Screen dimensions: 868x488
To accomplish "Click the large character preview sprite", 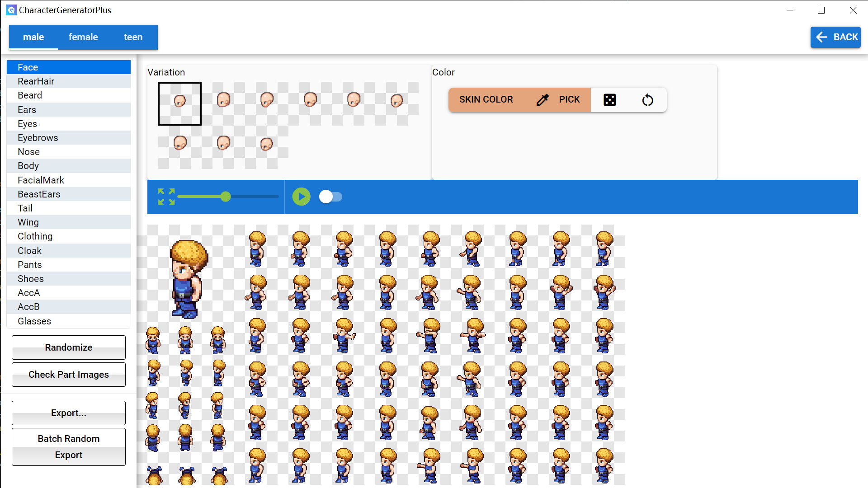I will pos(188,278).
